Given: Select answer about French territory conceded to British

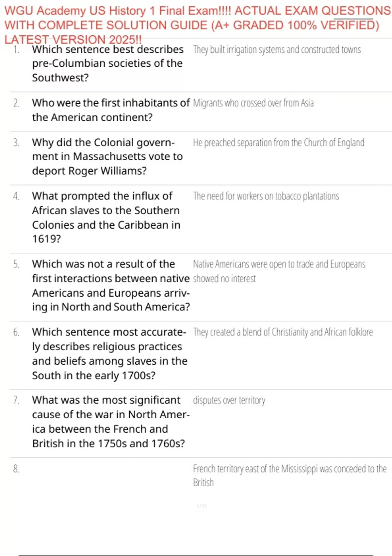Looking at the screenshot, I should point(290,476).
